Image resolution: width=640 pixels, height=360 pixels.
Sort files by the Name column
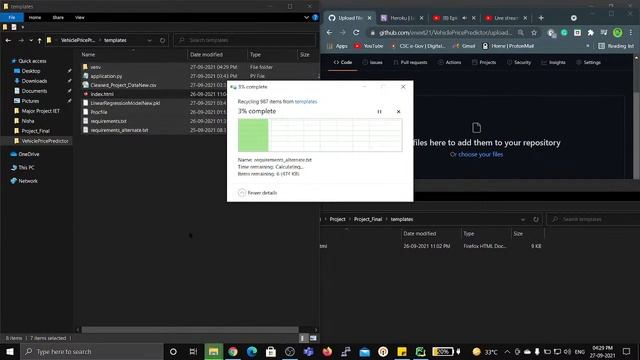click(88, 54)
